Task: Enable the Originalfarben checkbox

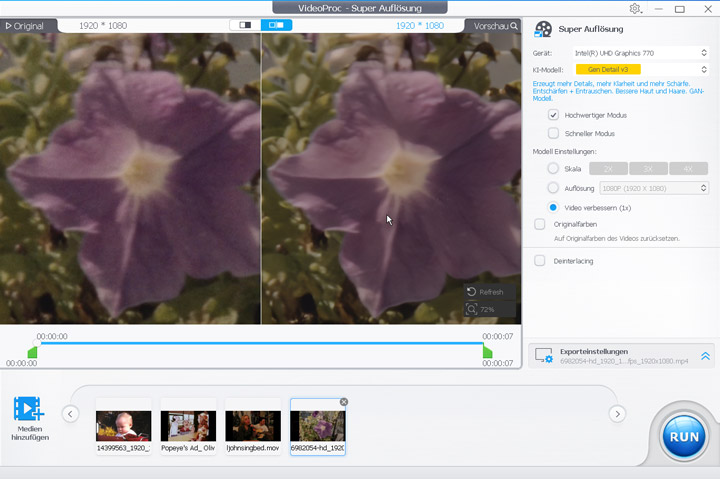Action: click(x=540, y=224)
